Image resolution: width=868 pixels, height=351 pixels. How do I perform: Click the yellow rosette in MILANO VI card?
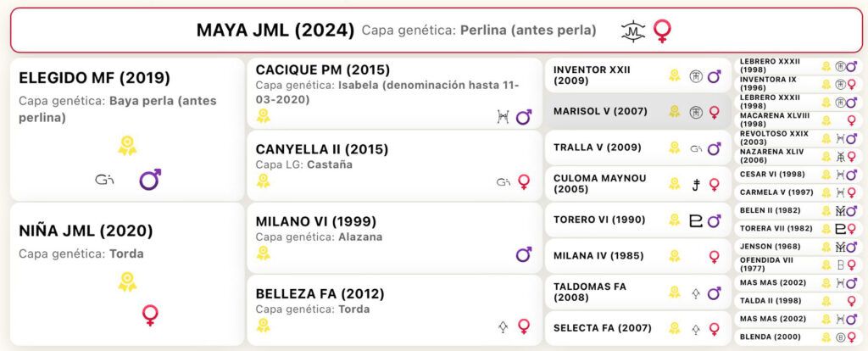click(x=263, y=253)
